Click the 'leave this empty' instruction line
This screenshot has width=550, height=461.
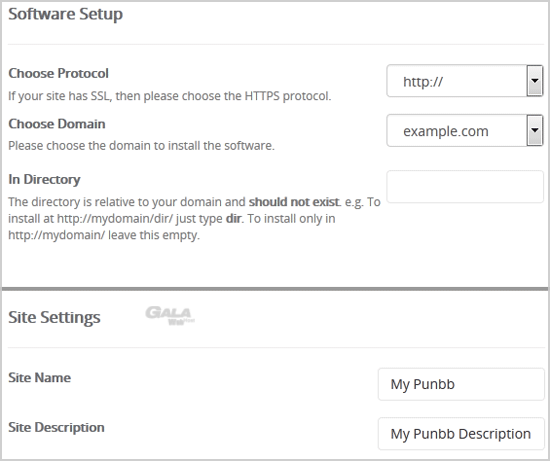pyautogui.click(x=104, y=235)
